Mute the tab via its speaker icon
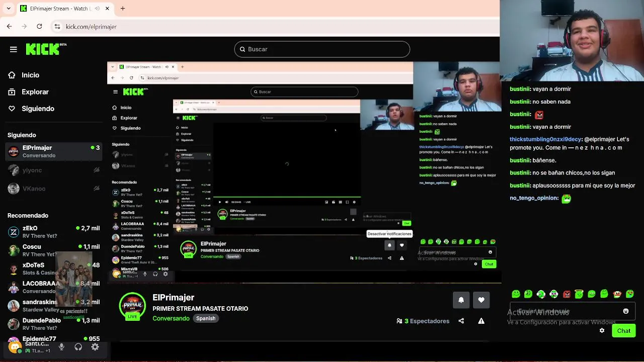 coord(97,9)
